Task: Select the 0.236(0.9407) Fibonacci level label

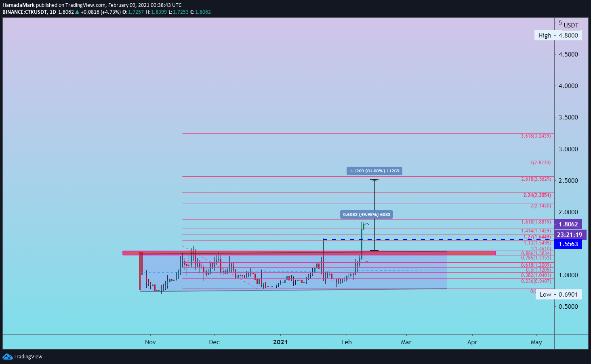Action: (536, 281)
